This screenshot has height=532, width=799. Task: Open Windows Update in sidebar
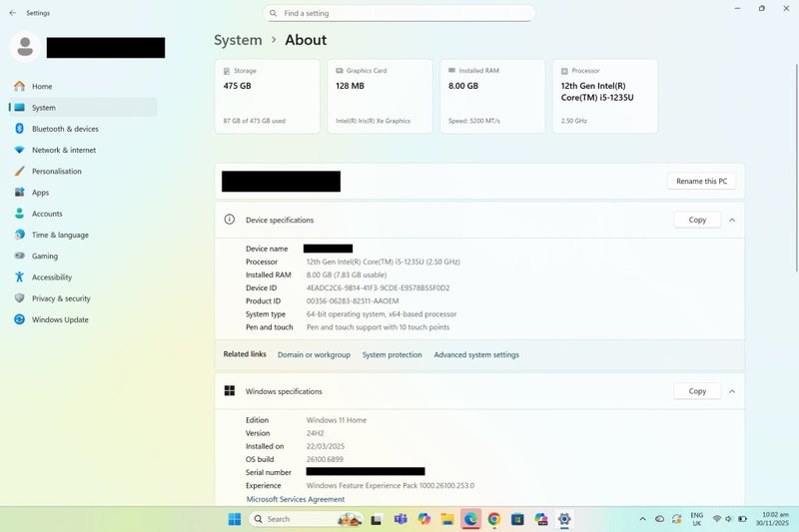pos(60,320)
